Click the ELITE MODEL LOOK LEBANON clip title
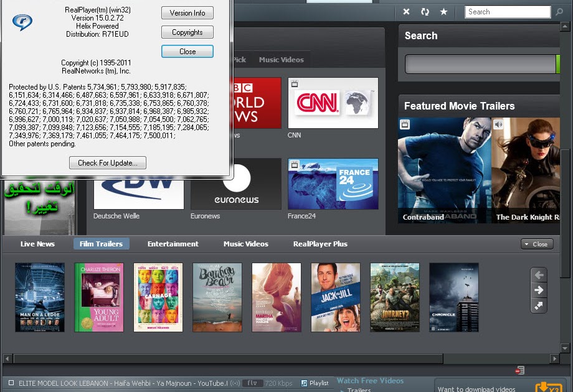573x392 pixels. point(123,383)
